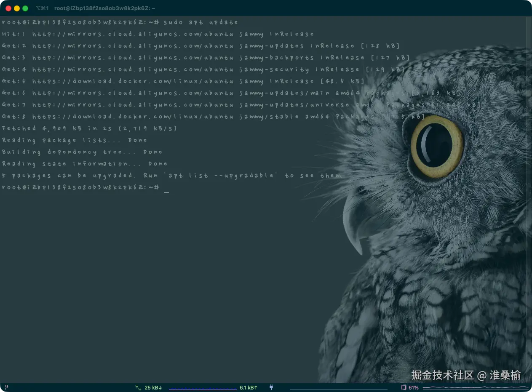
Task: Click the "Get:7" jammy-updates/universe amd64 line
Action: pos(241,105)
